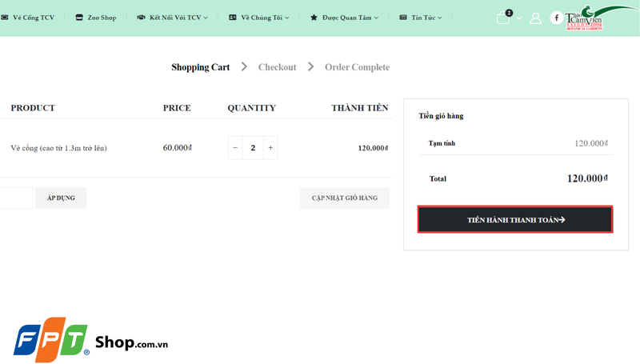Visit the Facebook page icon

coord(556,18)
